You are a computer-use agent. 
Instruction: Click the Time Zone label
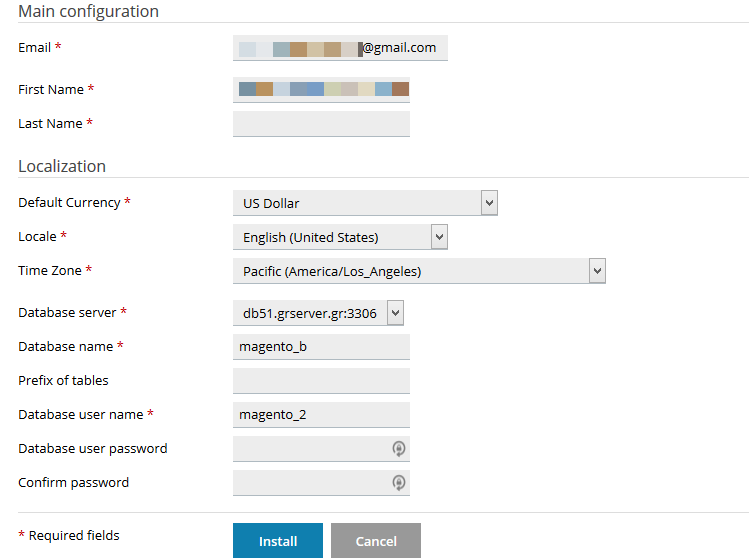tap(50, 270)
